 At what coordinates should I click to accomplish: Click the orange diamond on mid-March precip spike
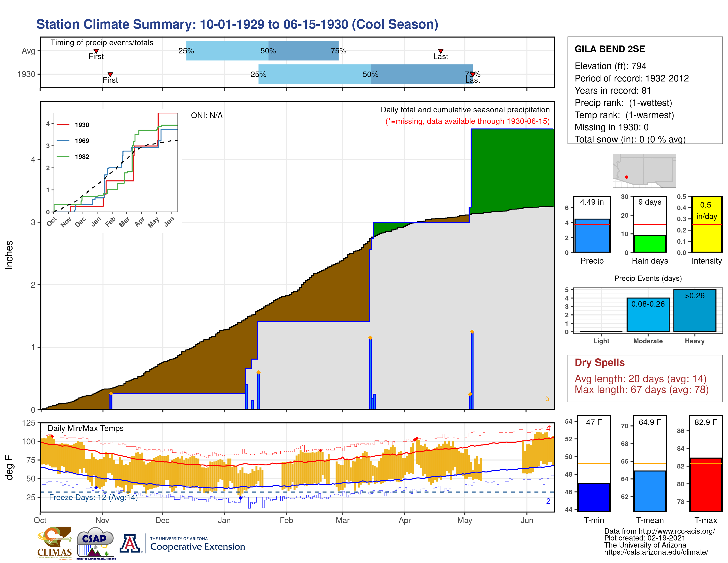pos(370,338)
